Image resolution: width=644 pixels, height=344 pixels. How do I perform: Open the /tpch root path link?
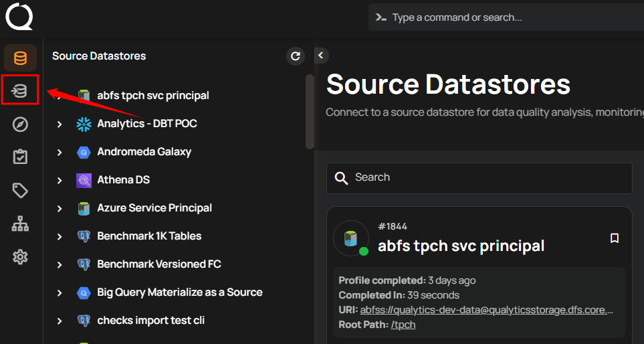(x=403, y=325)
